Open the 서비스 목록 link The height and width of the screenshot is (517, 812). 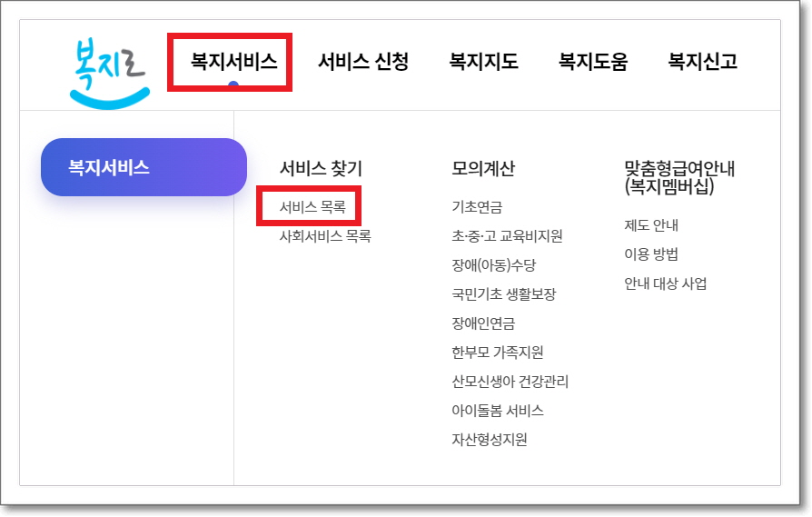tap(312, 207)
